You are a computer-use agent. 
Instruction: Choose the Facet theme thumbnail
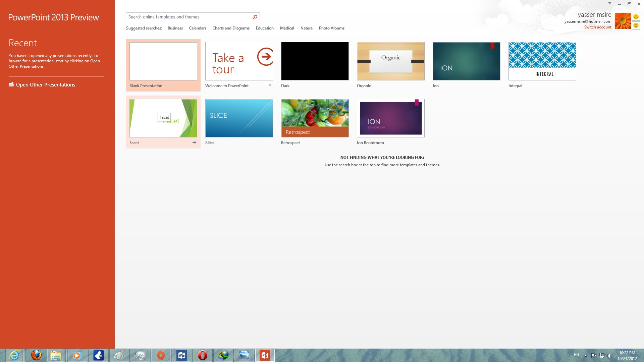click(x=163, y=118)
